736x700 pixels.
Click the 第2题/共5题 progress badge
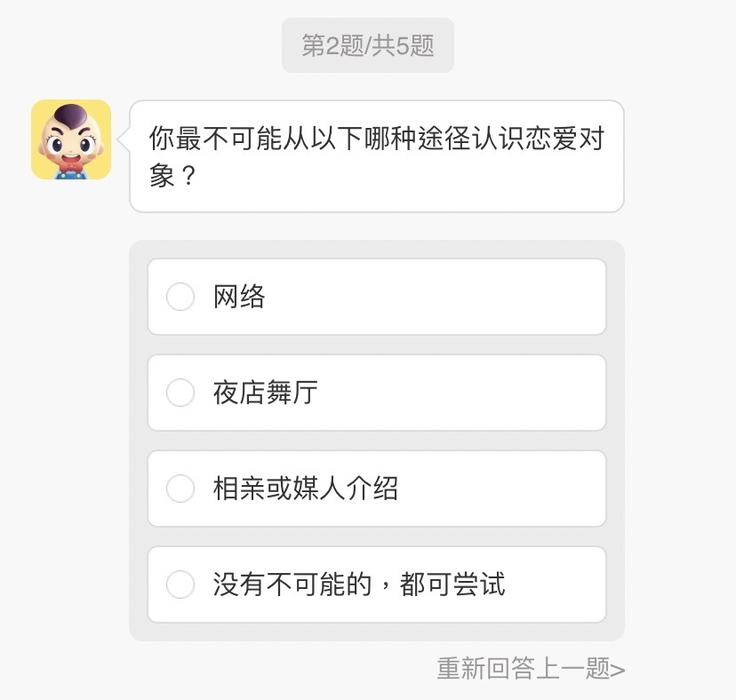[x=368, y=45]
